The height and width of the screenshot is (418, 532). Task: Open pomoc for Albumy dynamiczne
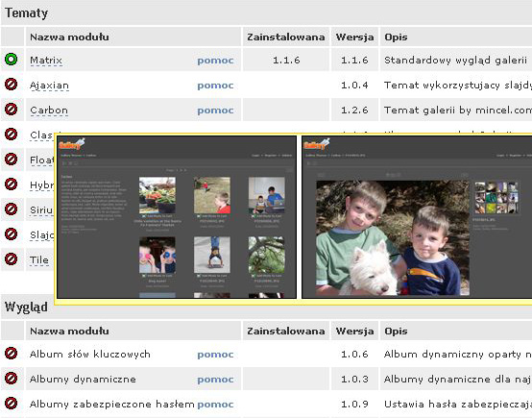pos(215,380)
